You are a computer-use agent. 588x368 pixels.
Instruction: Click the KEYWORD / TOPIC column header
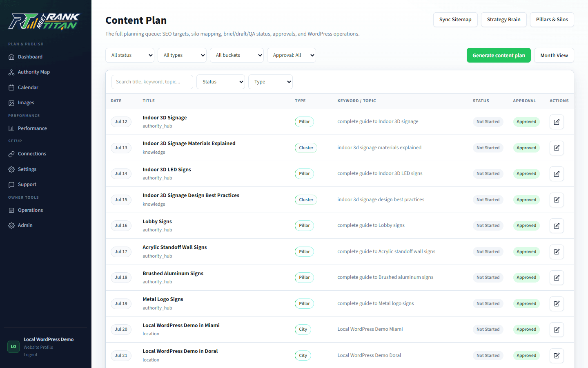click(356, 101)
